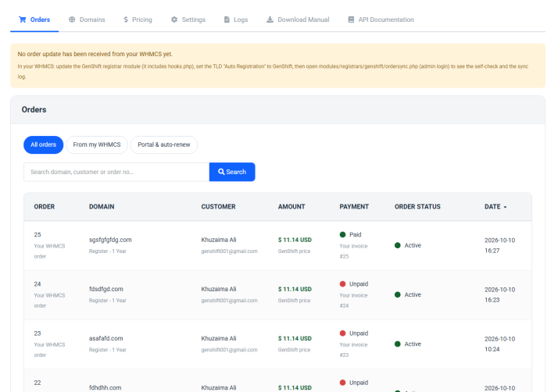The image size is (558, 392).
Task: Click the document icon beside Logs
Action: pyautogui.click(x=227, y=20)
